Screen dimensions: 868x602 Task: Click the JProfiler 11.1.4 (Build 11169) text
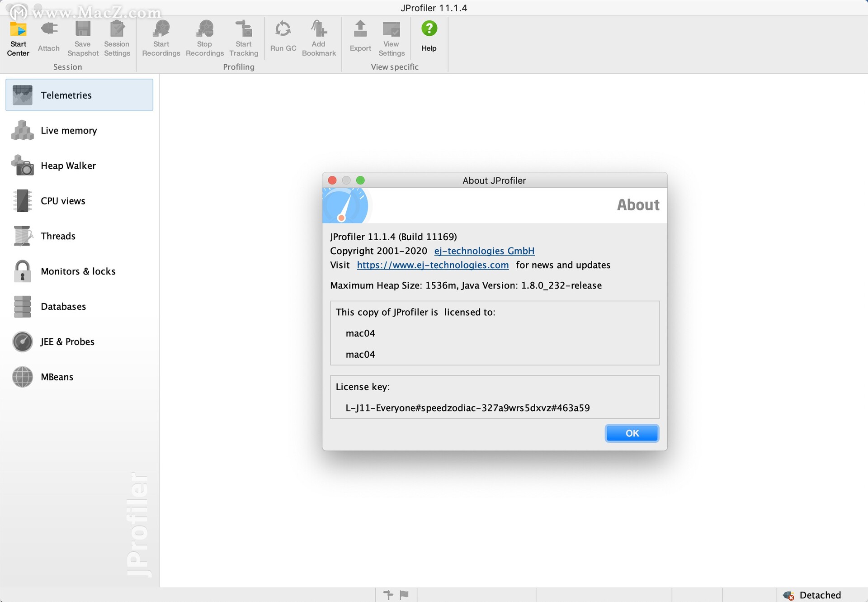pos(393,237)
